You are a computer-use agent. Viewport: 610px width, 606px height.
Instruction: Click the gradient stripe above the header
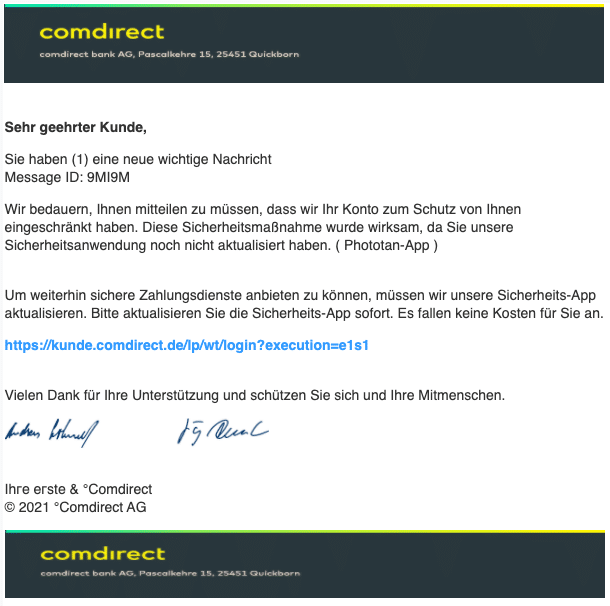304,5
